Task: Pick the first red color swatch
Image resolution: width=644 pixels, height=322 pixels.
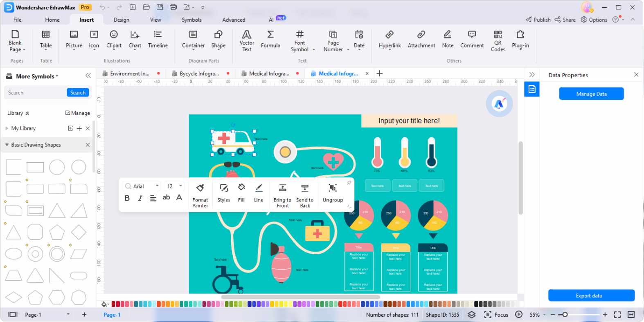Action: pyautogui.click(x=113, y=304)
